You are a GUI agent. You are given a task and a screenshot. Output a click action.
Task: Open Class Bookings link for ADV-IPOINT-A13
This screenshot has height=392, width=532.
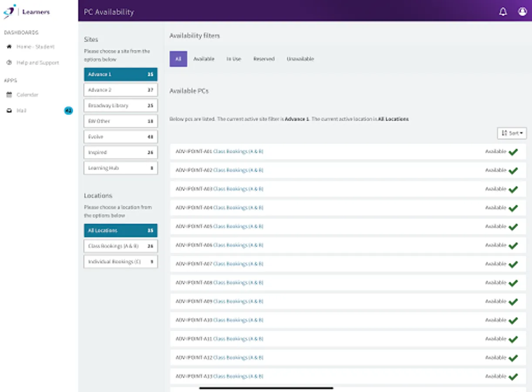[x=238, y=376]
